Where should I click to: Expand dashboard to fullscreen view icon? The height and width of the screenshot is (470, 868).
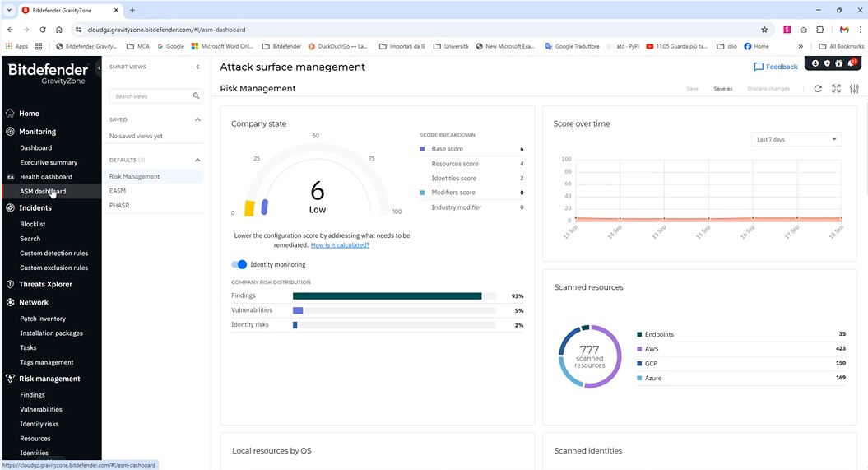[836, 89]
